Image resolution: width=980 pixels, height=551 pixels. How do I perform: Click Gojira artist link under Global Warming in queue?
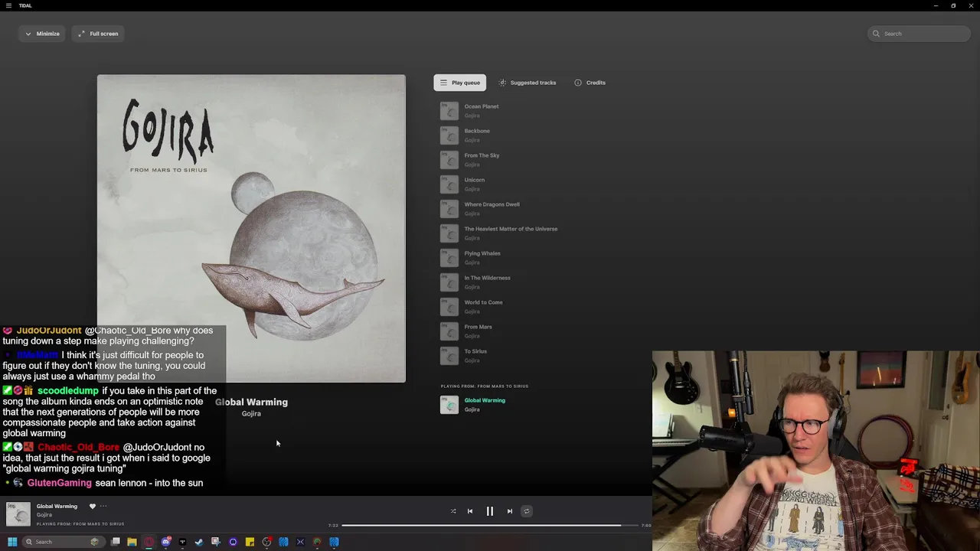(472, 409)
